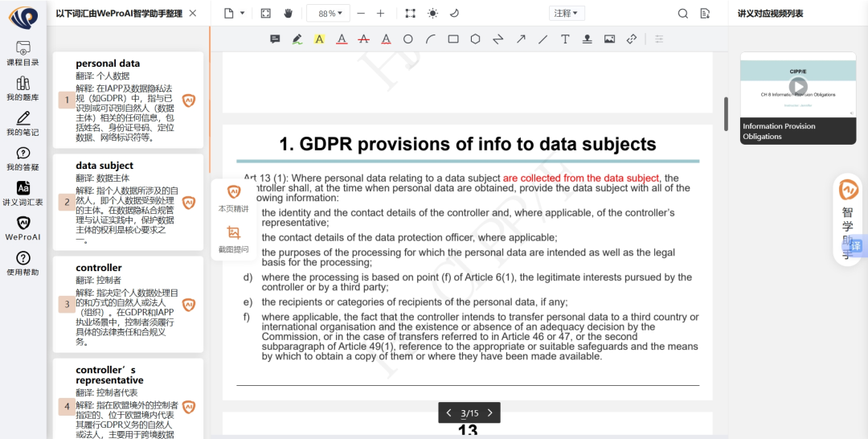Image resolution: width=868 pixels, height=439 pixels.
Task: Open document search
Action: (x=683, y=14)
